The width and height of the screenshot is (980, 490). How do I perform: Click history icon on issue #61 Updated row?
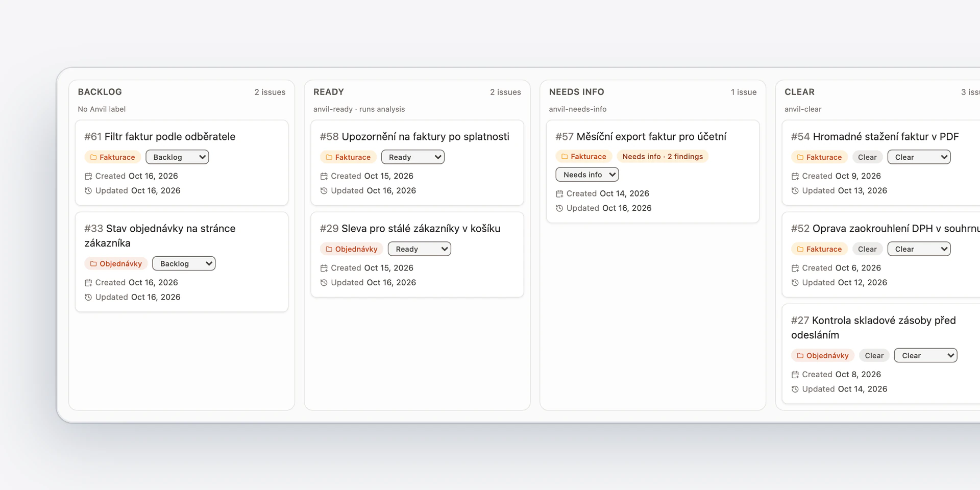(x=88, y=191)
